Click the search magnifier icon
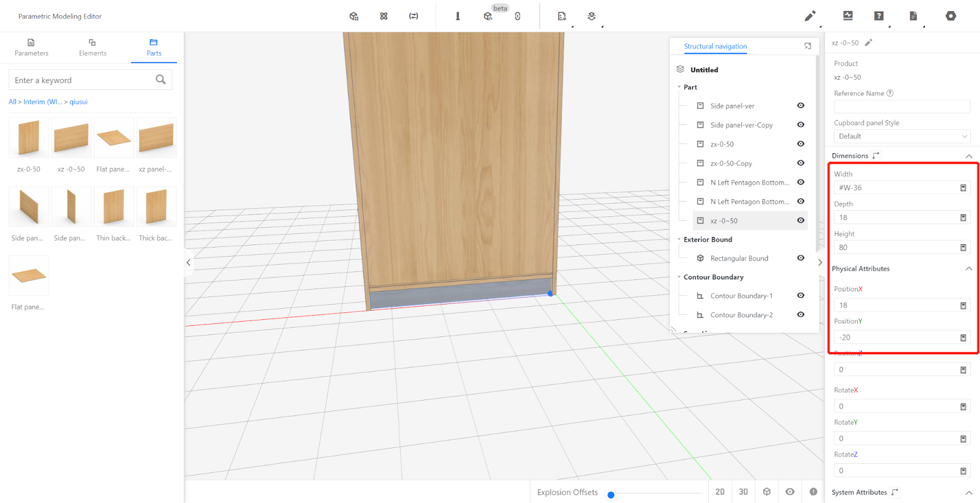The image size is (980, 503). pos(160,80)
